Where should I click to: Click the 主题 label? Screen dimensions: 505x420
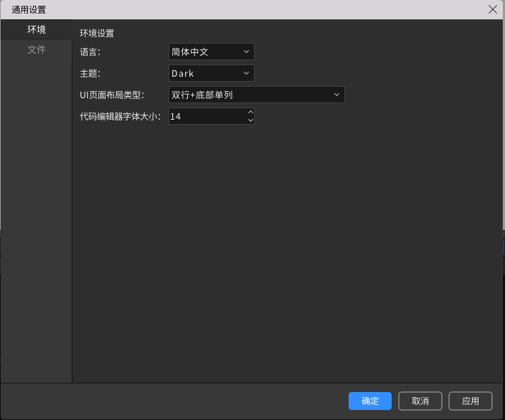(x=90, y=74)
